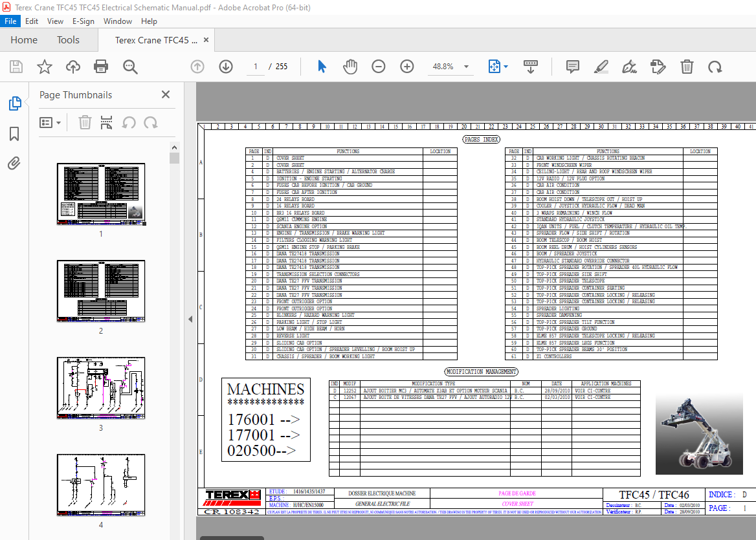Expand fit page options dropdown arrow

(x=506, y=67)
